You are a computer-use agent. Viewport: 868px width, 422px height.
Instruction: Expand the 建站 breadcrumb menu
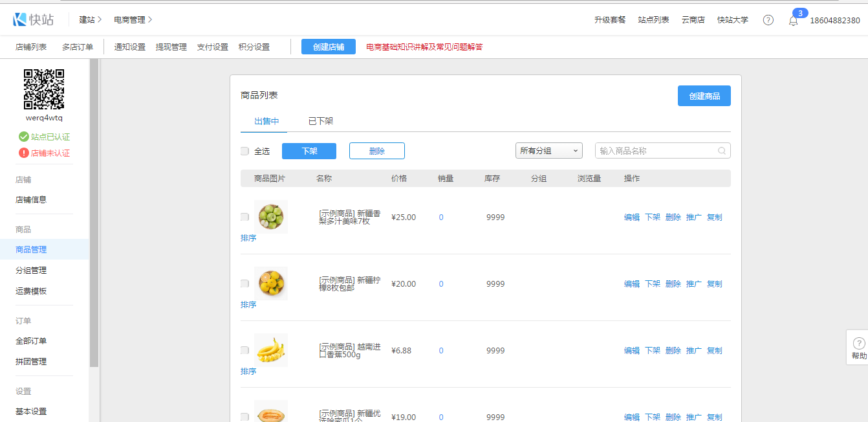(91, 20)
